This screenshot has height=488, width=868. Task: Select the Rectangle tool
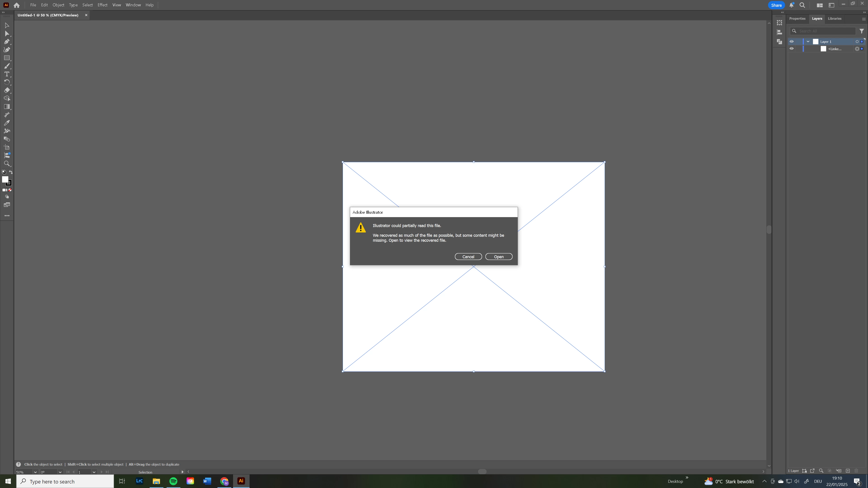click(x=7, y=58)
